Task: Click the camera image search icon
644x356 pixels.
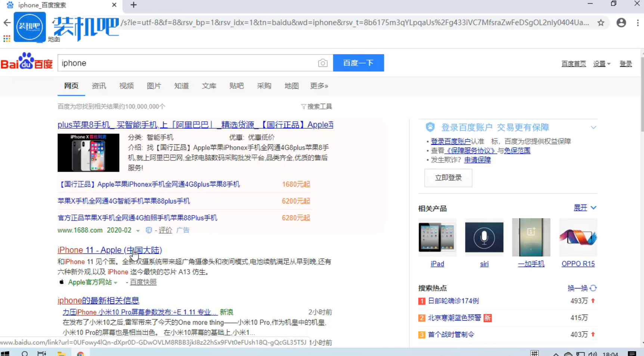Action: click(323, 63)
